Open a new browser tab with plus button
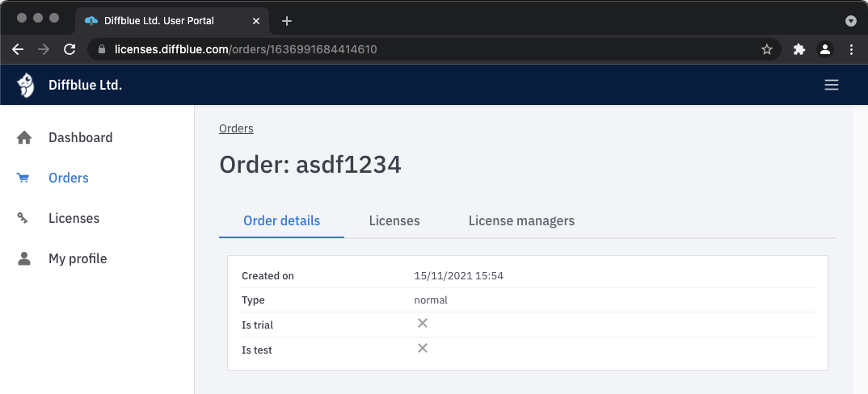 (286, 20)
